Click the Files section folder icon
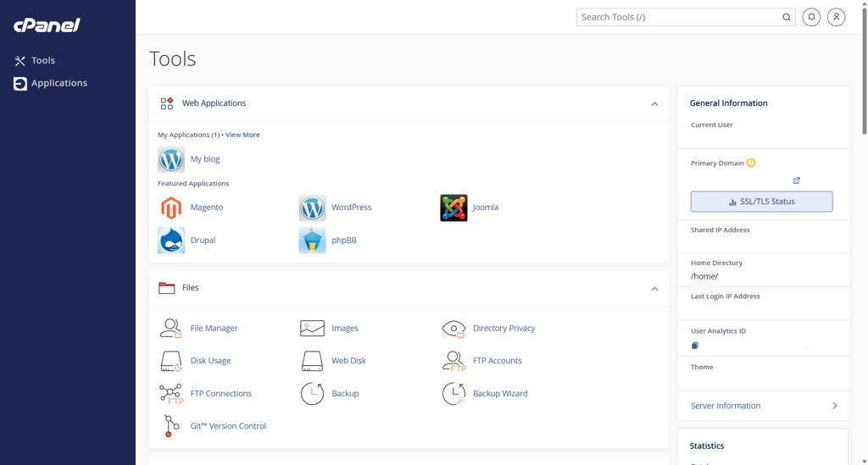Viewport: 868px width, 465px height. point(167,287)
